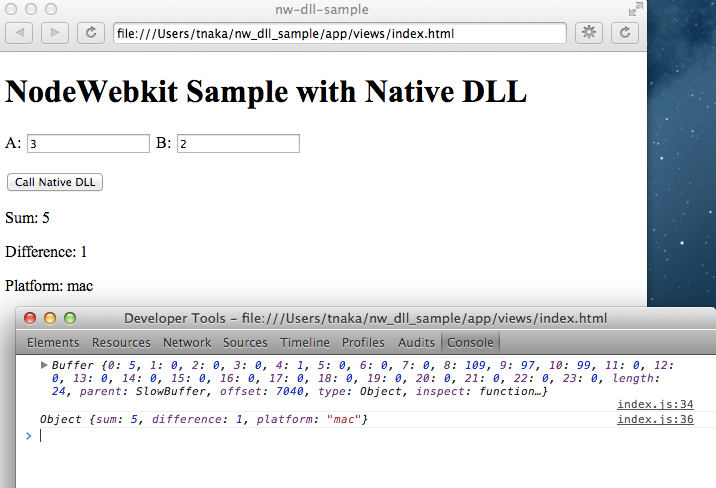Click the 'Sum: 5' result text
This screenshot has width=716, height=488.
point(27,218)
